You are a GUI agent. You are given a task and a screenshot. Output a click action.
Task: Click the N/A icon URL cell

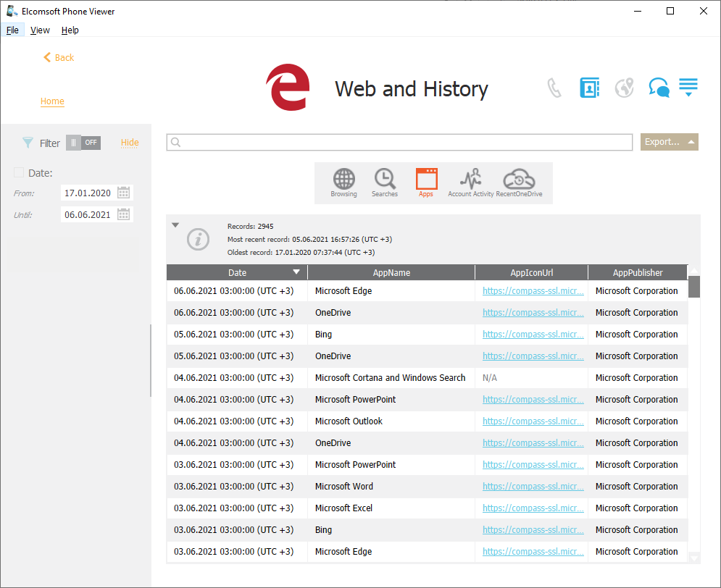click(490, 377)
